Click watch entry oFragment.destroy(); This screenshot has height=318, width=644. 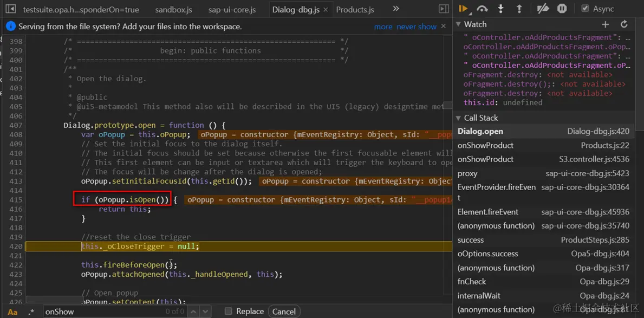click(x=544, y=84)
